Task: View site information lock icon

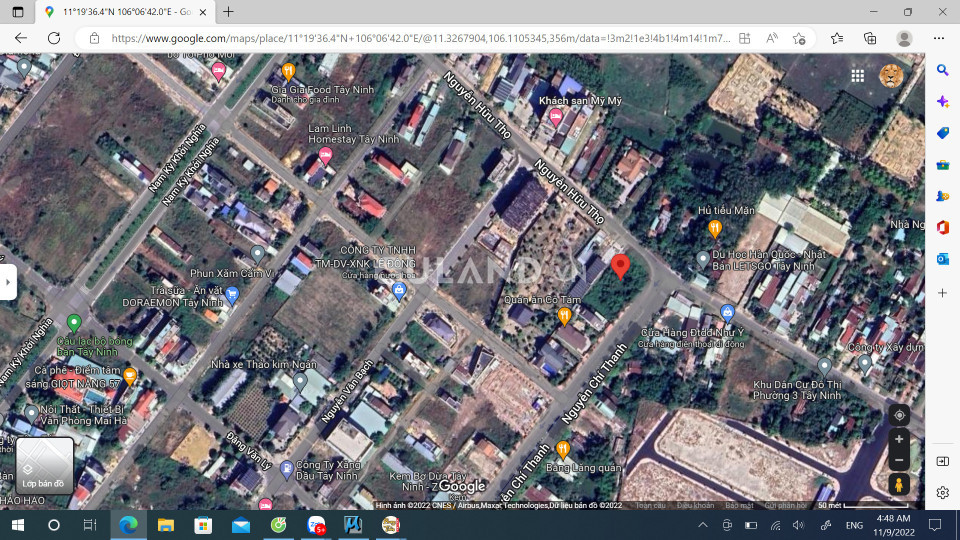Action: click(x=94, y=38)
